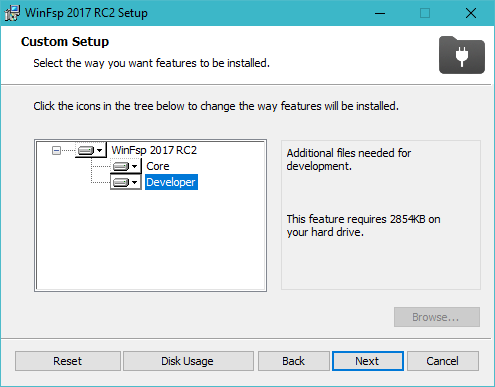Select the Developer tree item
The height and width of the screenshot is (387, 495).
tap(171, 182)
